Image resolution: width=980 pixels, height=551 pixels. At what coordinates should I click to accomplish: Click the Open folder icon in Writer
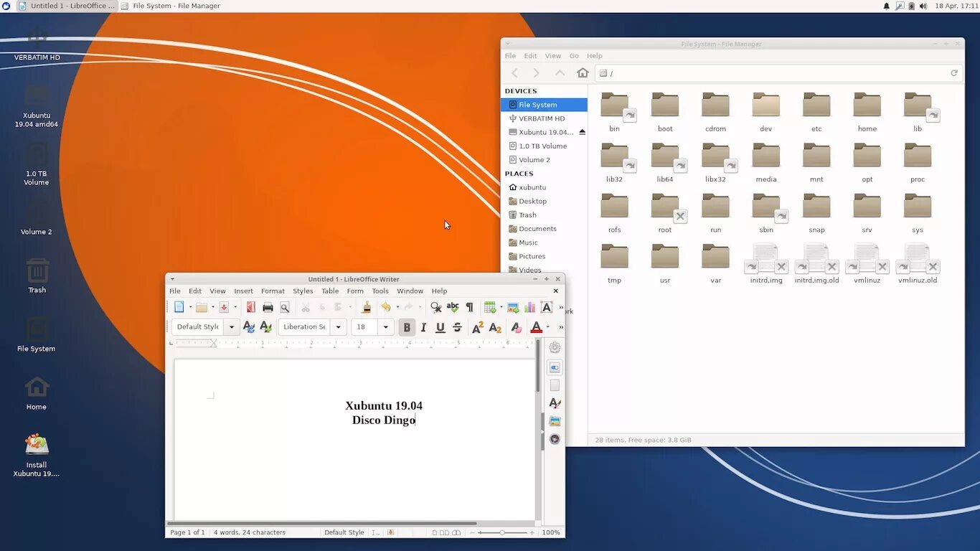(202, 307)
